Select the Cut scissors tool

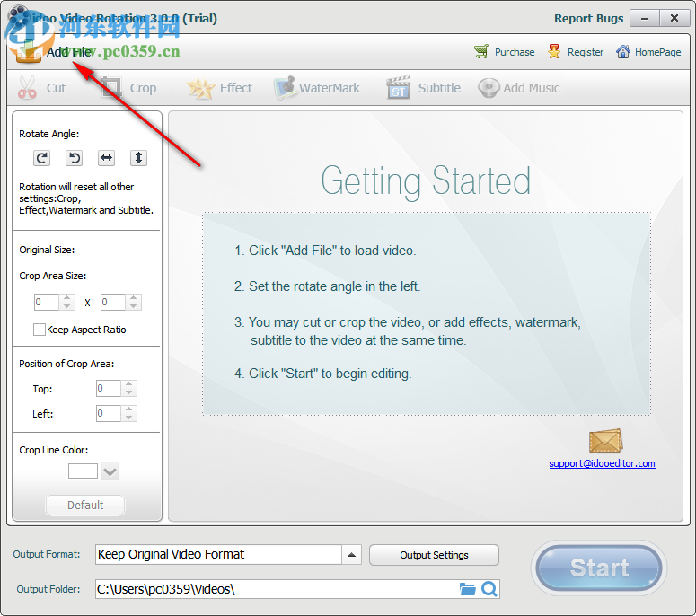(27, 87)
